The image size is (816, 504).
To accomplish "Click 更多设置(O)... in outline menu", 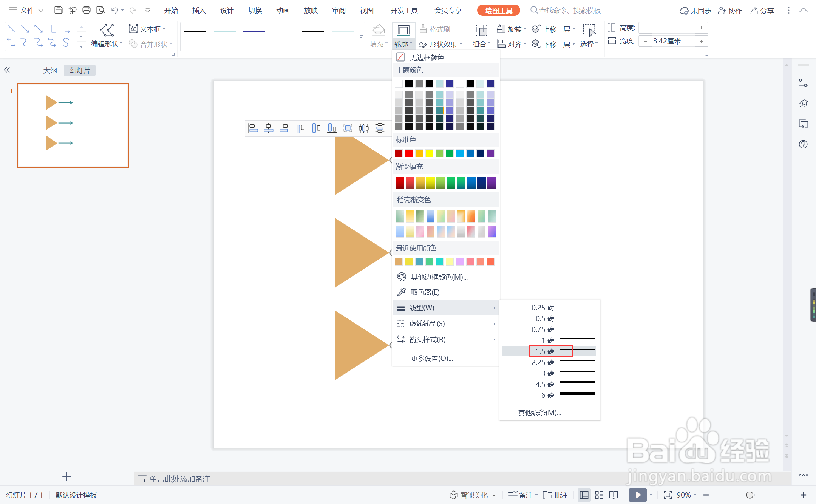I will click(432, 358).
